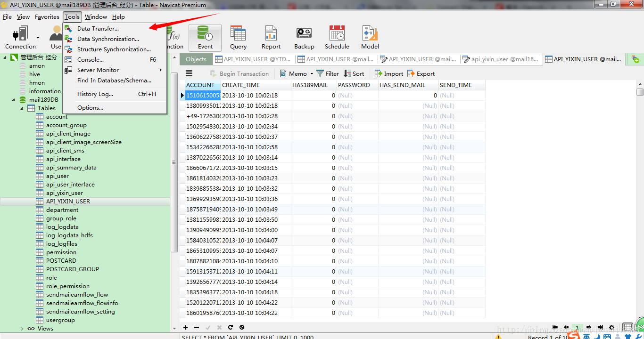Image resolution: width=644 pixels, height=339 pixels.
Task: Collapse the Tables tree node
Action: [x=22, y=108]
